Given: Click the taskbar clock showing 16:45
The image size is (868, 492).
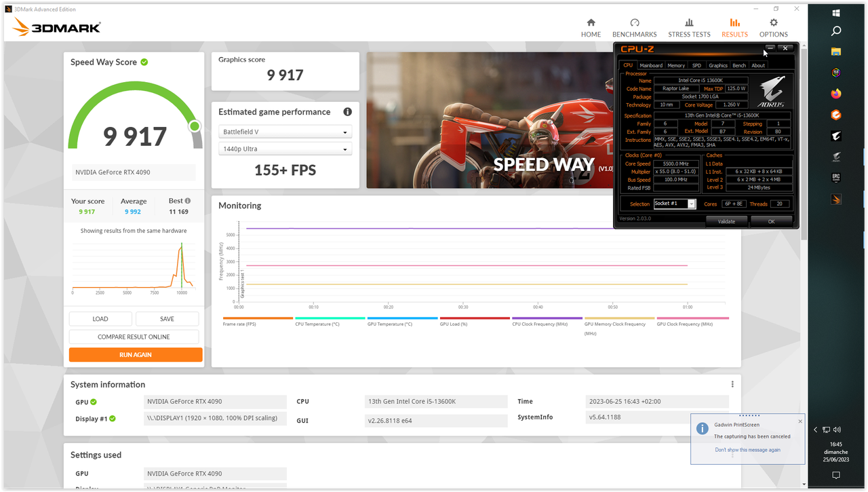Looking at the screenshot, I should click(835, 444).
